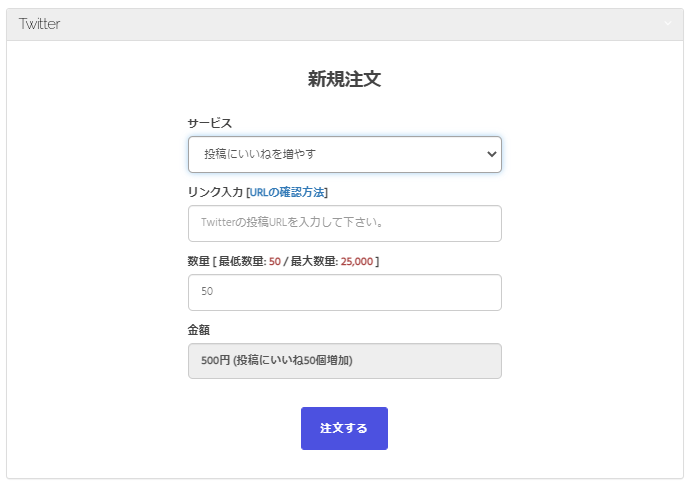
Task: Click the 500円 price text in amount field
Action: (215, 361)
